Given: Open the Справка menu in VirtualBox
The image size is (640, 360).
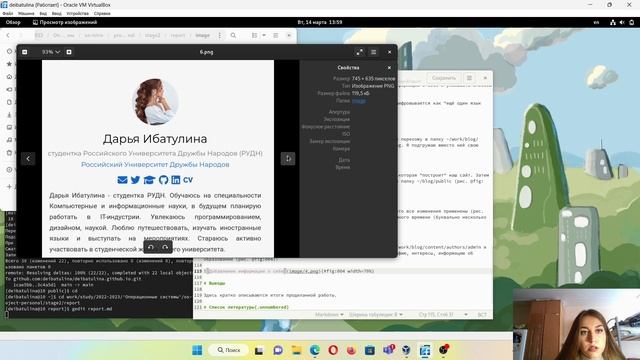Looking at the screenshot, I should pos(102,13).
